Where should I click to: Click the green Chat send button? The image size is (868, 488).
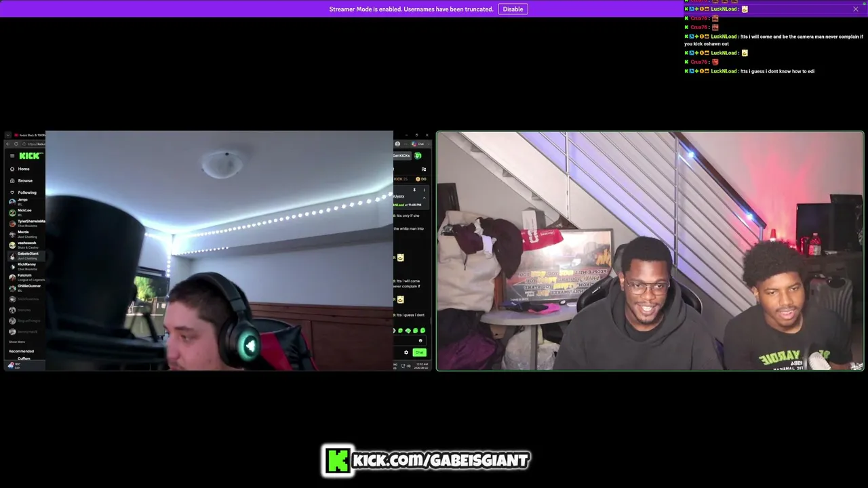[419, 352]
